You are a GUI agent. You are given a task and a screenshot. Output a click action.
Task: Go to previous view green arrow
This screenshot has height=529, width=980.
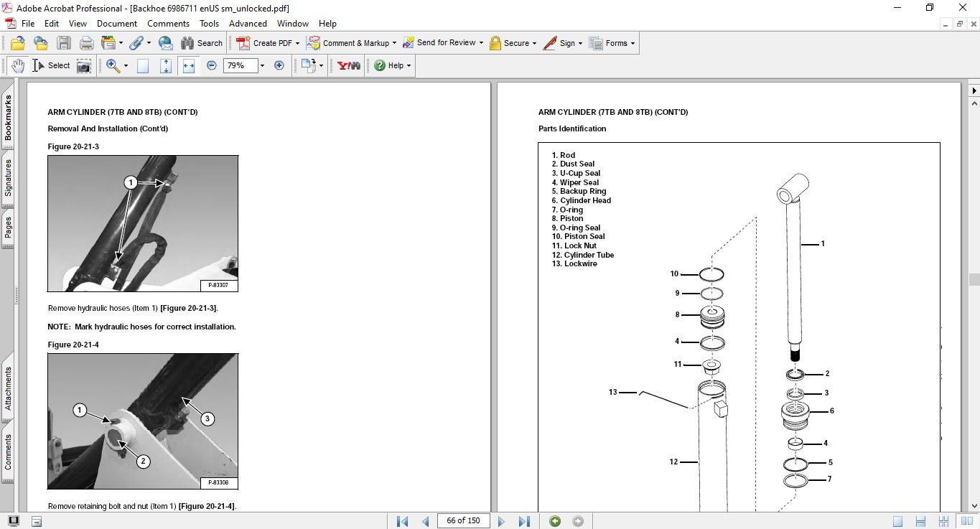(555, 521)
